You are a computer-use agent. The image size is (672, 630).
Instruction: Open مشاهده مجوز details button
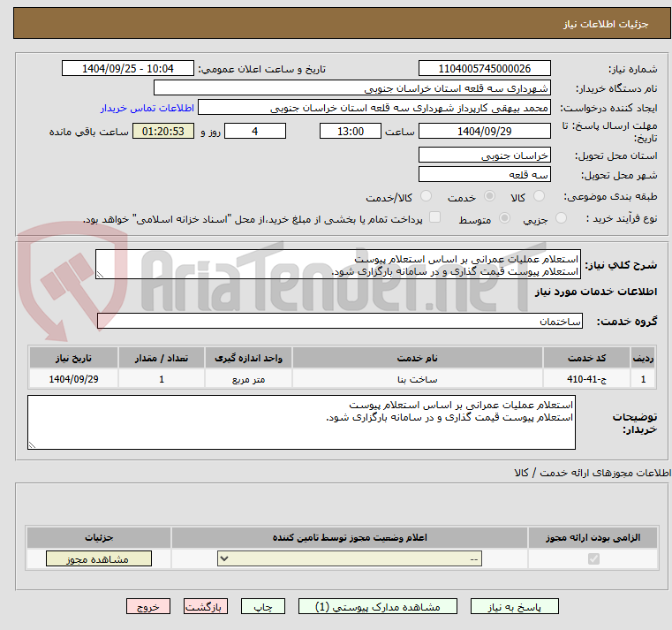click(x=99, y=558)
